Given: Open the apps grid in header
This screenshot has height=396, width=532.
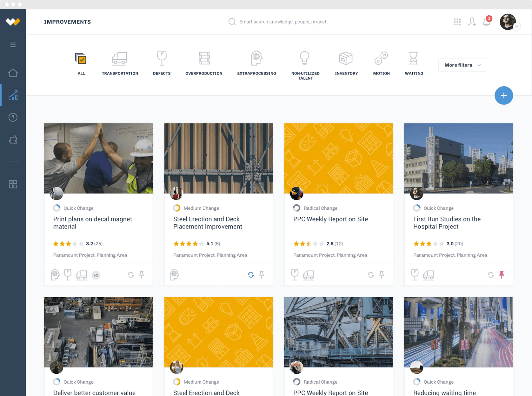Looking at the screenshot, I should [x=457, y=22].
